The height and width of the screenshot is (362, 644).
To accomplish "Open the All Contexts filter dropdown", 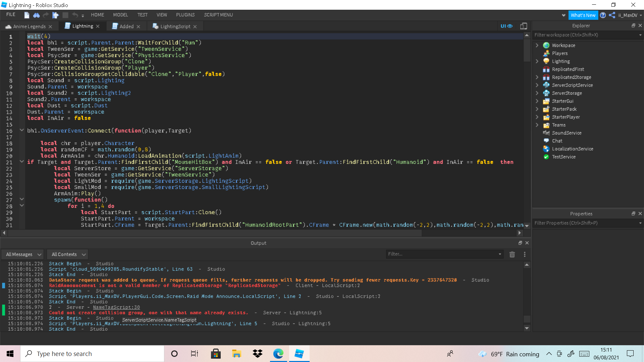I will coord(67,254).
